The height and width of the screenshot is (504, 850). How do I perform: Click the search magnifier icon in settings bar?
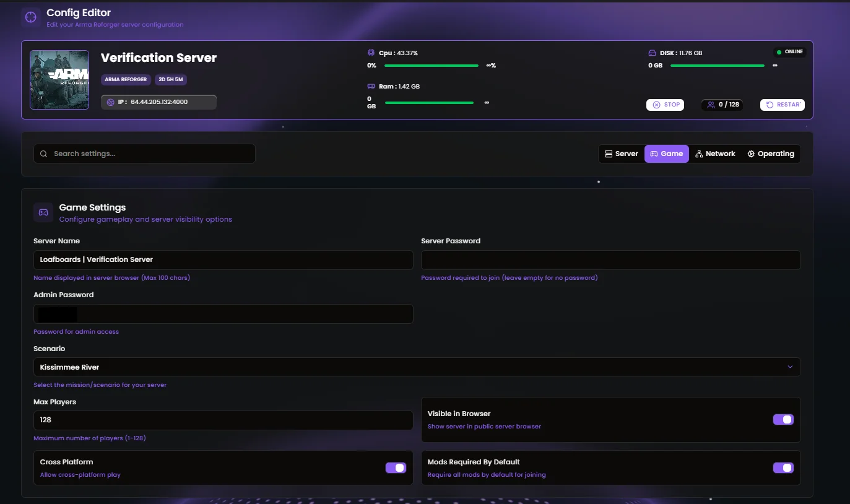pyautogui.click(x=43, y=154)
